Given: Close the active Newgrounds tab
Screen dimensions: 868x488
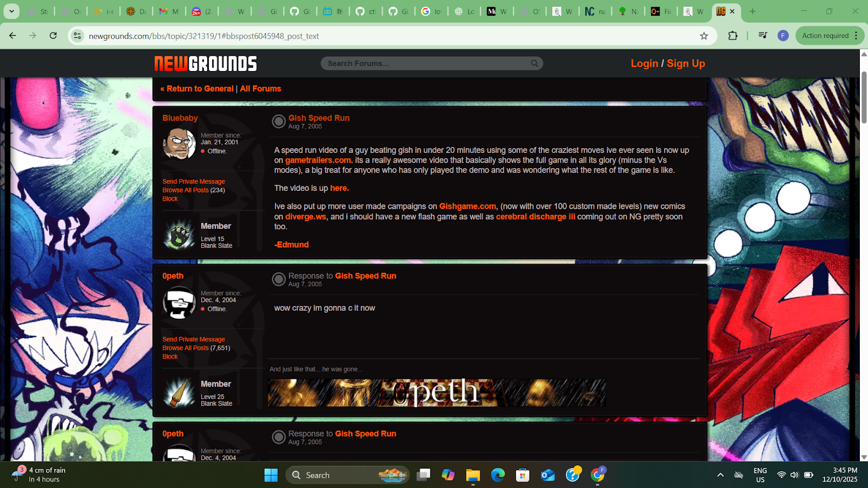Looking at the screenshot, I should pos(732,11).
